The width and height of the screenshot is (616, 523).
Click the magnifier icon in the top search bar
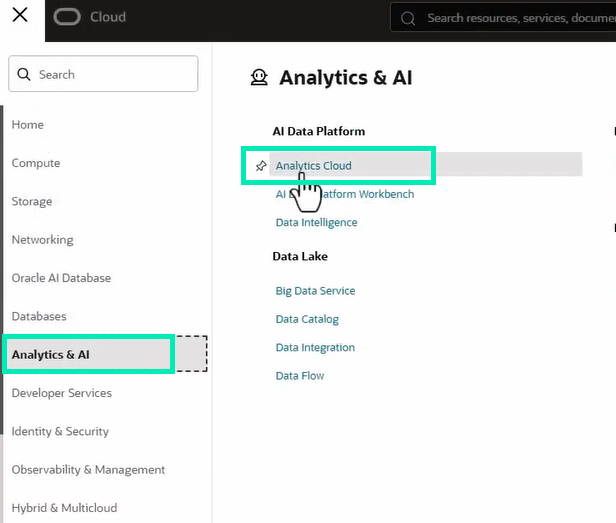pos(408,18)
